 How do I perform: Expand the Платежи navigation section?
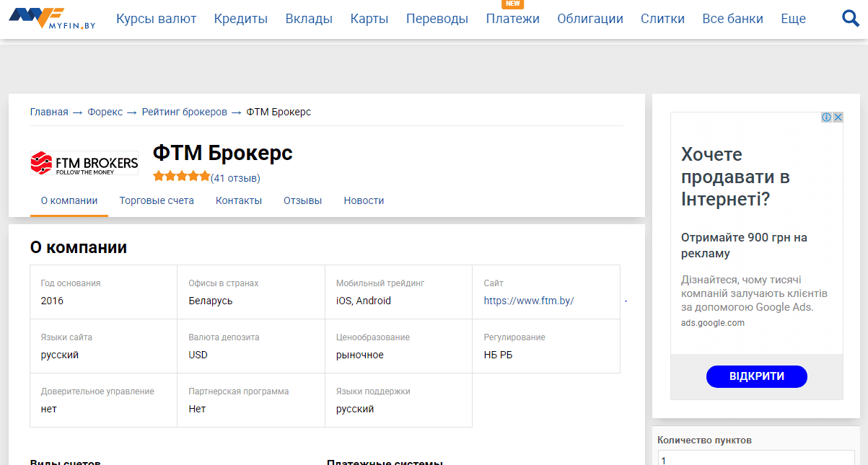click(513, 19)
